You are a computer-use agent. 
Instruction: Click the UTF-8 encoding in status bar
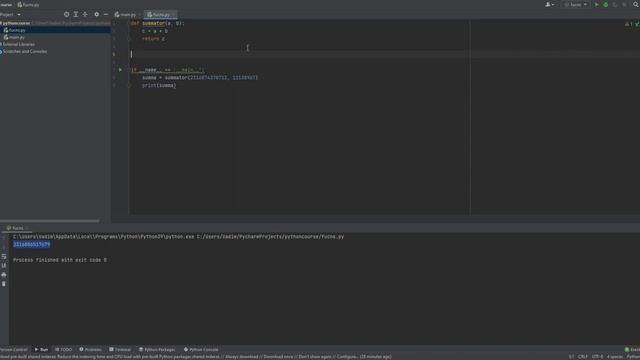point(597,357)
